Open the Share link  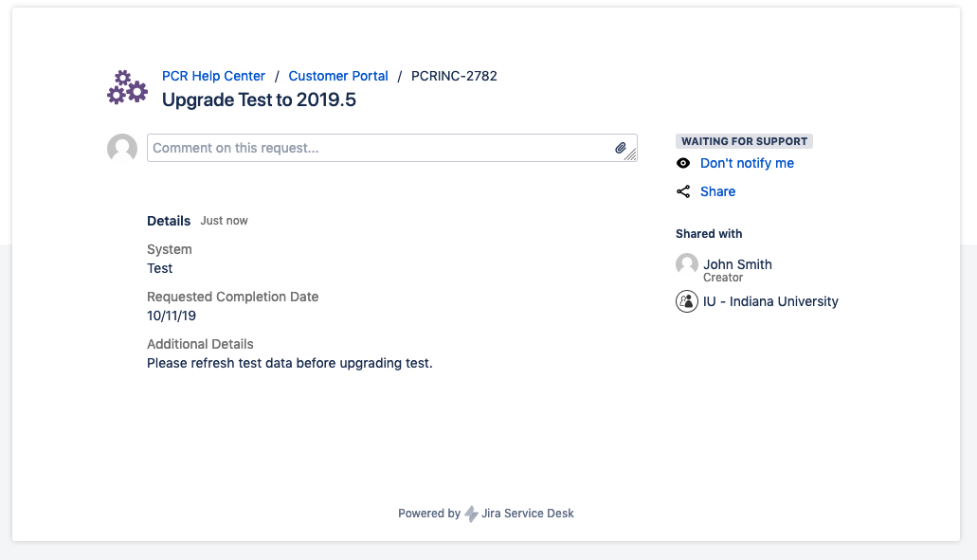tap(717, 191)
